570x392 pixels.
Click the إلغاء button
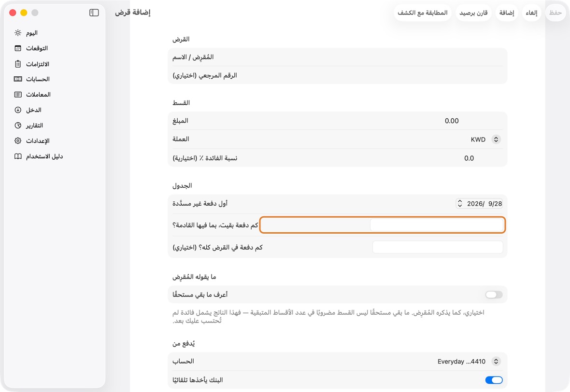click(531, 13)
